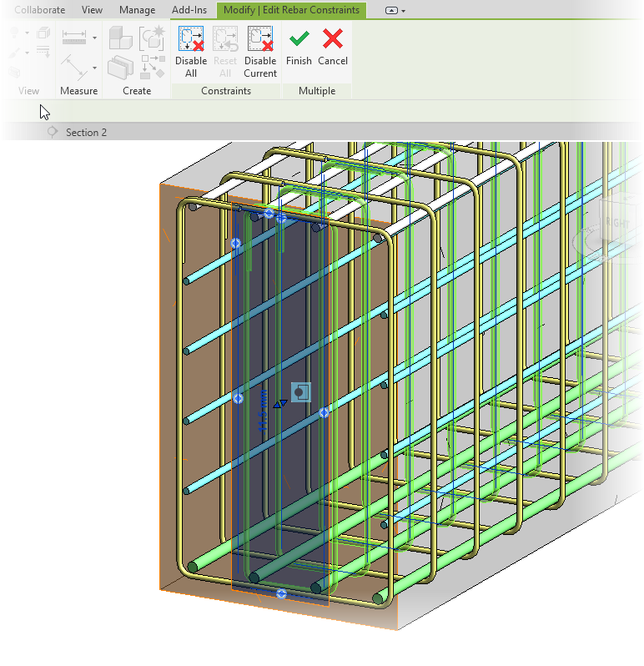This screenshot has height=666, width=644.
Task: Select the Modify | Edit Rebar Constraints tab
Action: [x=291, y=10]
